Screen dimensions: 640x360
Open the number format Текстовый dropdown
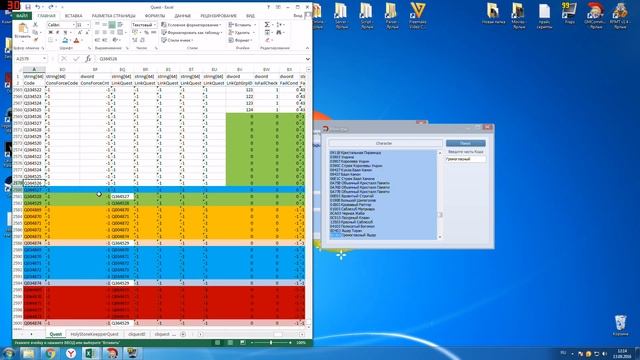(x=155, y=25)
